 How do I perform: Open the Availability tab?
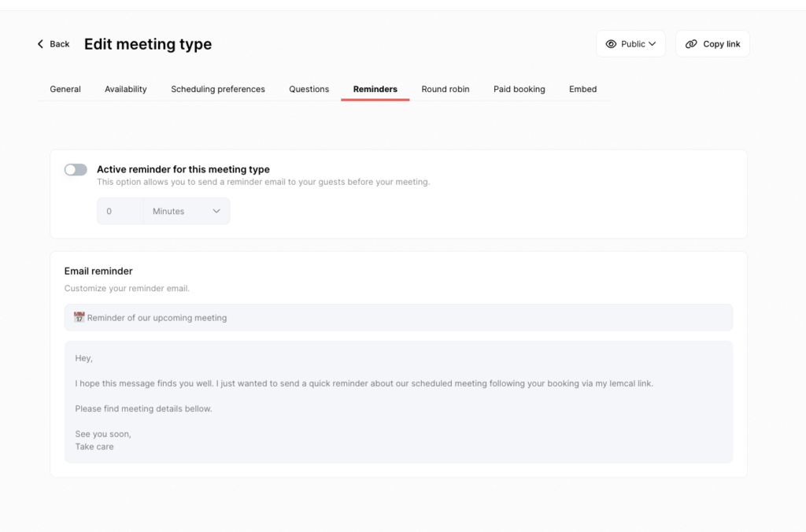coord(126,89)
